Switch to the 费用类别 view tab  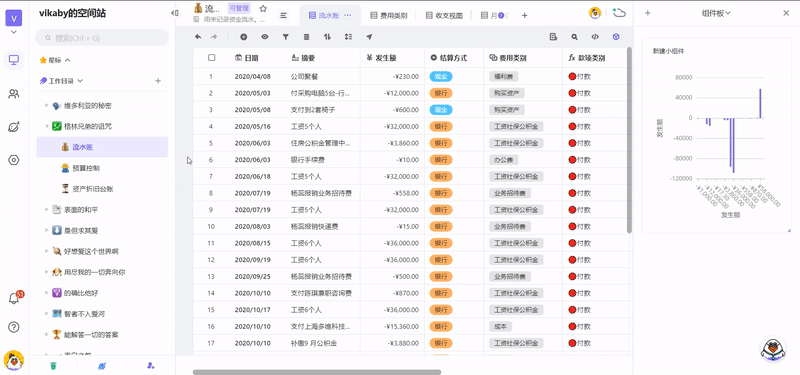coord(389,16)
